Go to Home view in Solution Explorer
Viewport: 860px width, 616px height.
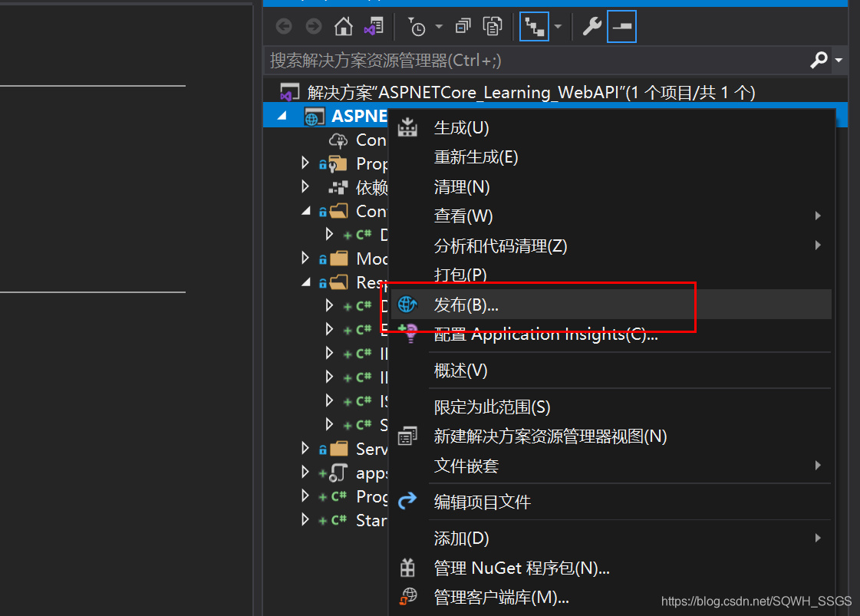(x=344, y=26)
